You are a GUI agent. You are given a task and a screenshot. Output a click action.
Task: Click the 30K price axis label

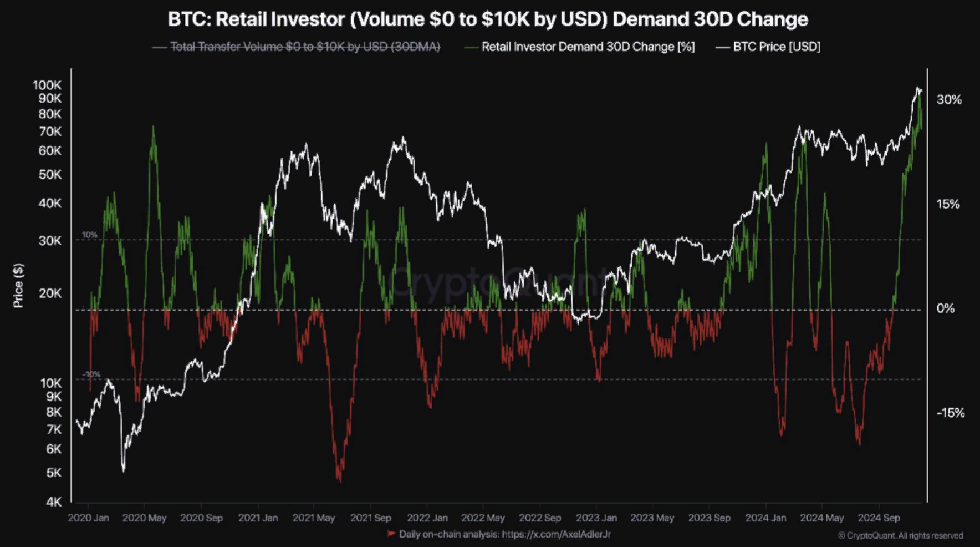50,241
